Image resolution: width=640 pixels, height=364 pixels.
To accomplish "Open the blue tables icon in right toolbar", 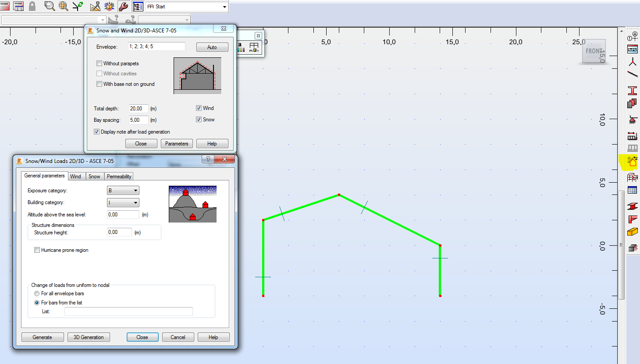I will pyautogui.click(x=633, y=190).
